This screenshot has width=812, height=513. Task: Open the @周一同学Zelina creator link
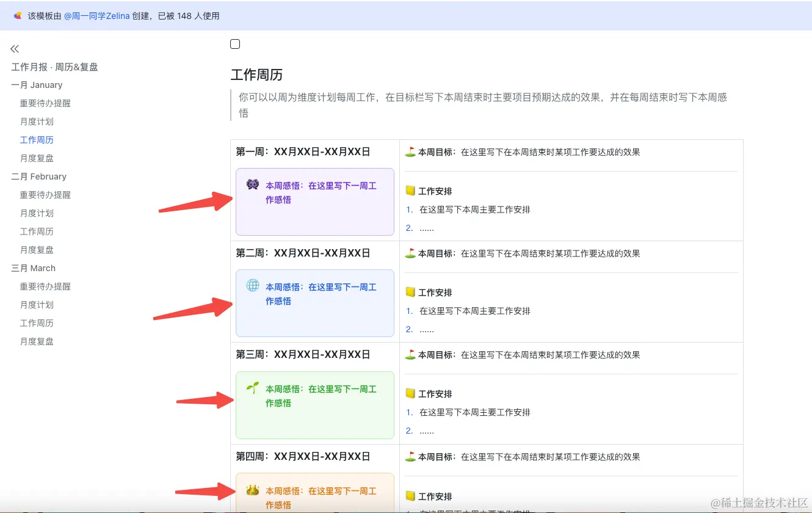pos(96,16)
